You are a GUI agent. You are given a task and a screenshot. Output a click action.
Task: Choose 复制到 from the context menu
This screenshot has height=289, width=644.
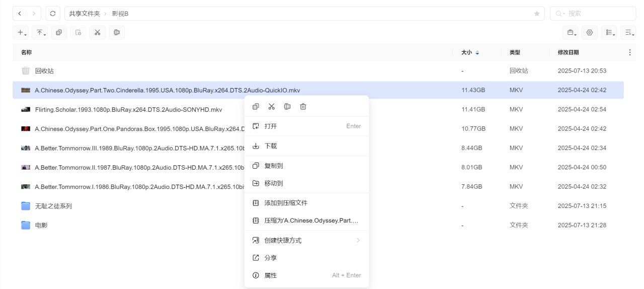pyautogui.click(x=306, y=166)
